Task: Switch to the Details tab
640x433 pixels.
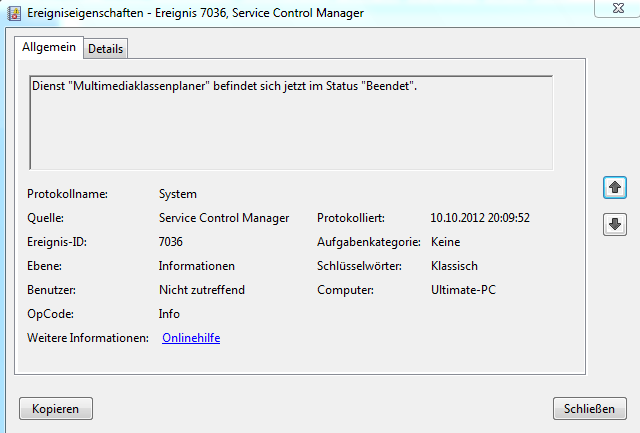Action: tap(106, 49)
